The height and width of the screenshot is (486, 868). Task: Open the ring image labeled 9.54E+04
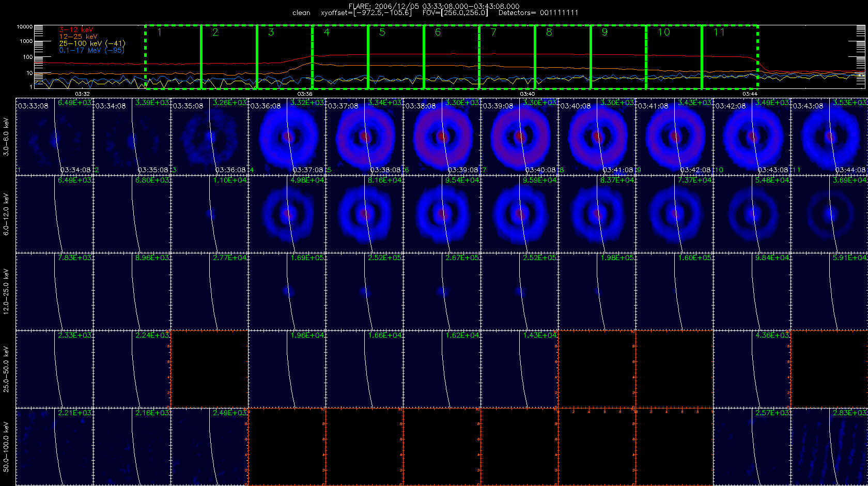pos(442,214)
